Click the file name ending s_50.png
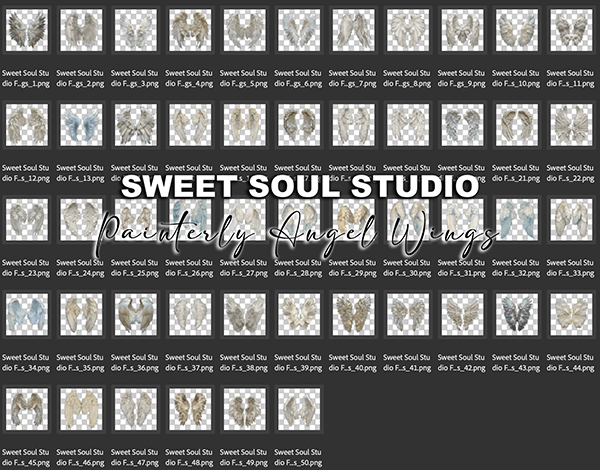Screen dimensions: 600x470 point(298,457)
